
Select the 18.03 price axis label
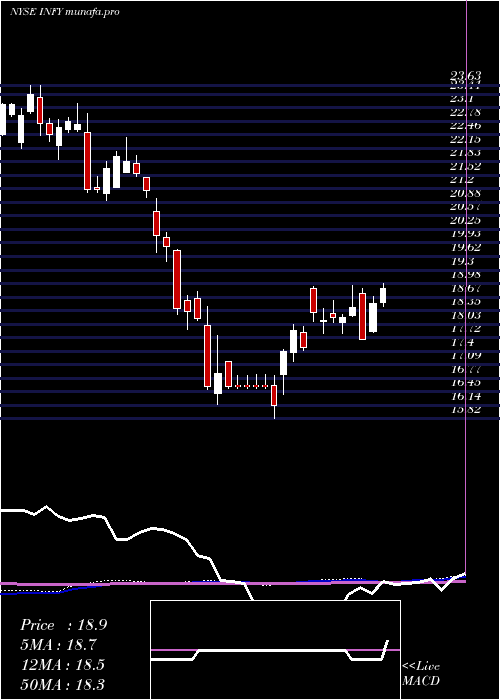[x=466, y=315]
